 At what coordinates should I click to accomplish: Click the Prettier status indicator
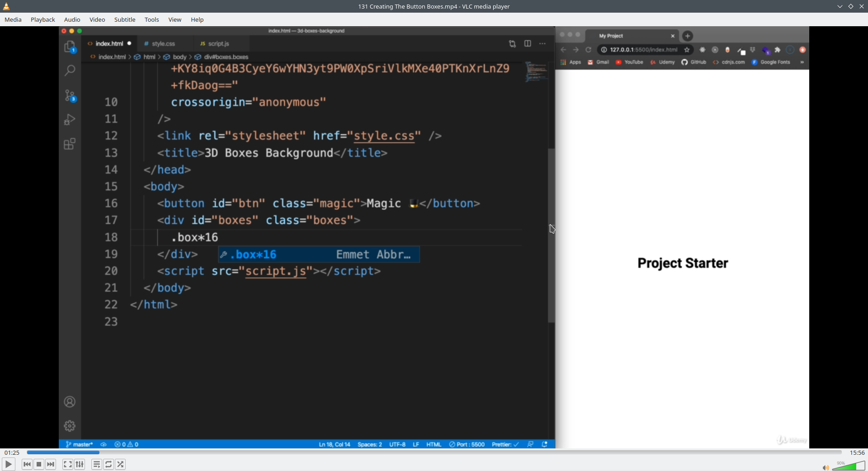pos(505,444)
